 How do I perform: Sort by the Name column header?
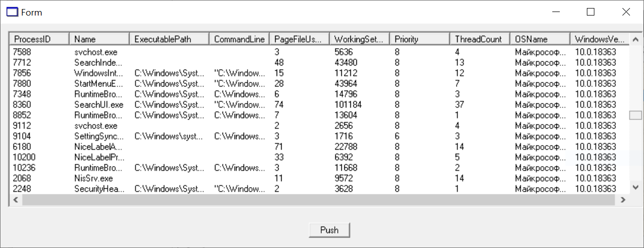click(x=99, y=39)
